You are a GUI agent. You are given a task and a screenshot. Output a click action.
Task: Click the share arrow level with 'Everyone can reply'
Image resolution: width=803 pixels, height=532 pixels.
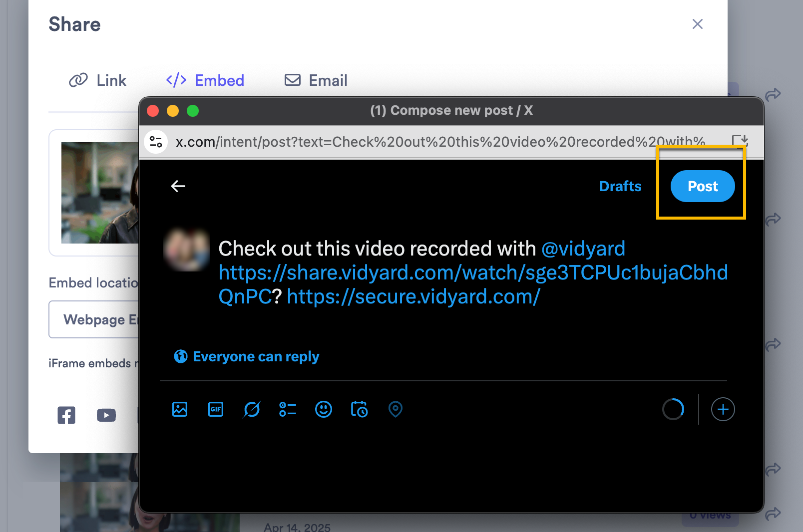[x=773, y=344]
